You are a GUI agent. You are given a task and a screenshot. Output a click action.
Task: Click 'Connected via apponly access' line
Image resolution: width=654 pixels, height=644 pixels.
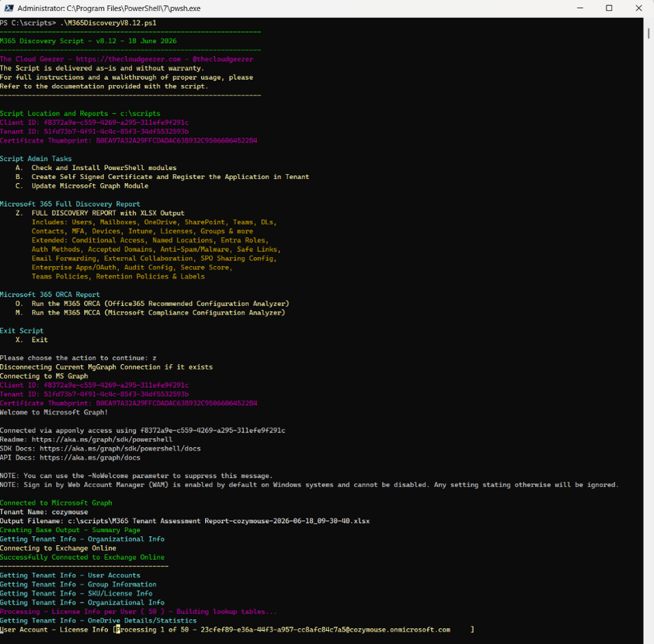click(143, 430)
